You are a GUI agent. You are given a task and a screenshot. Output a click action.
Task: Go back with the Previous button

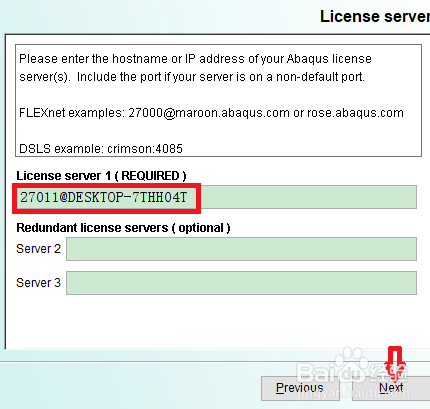(300, 388)
